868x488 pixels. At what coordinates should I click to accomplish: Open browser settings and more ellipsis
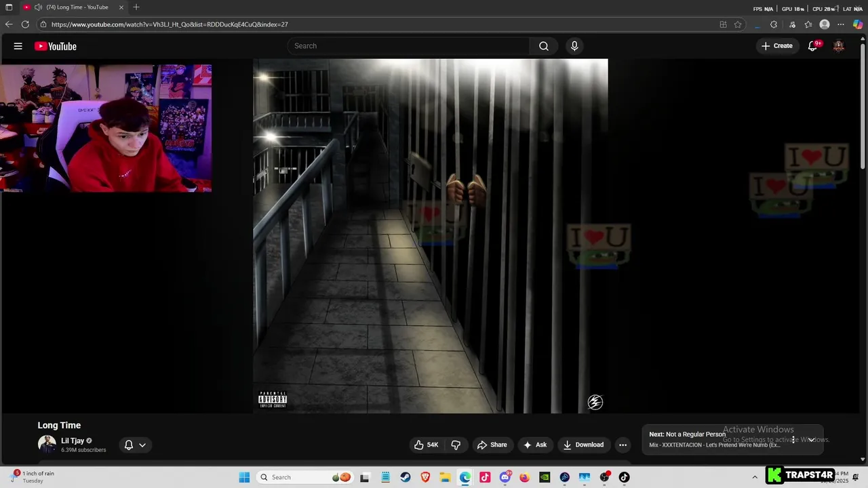click(x=841, y=24)
